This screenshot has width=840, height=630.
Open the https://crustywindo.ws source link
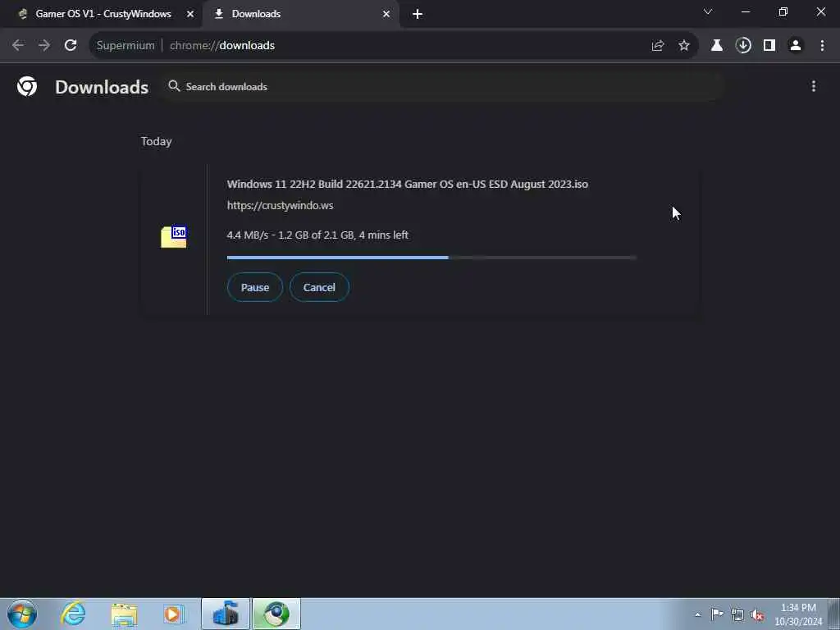coord(281,205)
